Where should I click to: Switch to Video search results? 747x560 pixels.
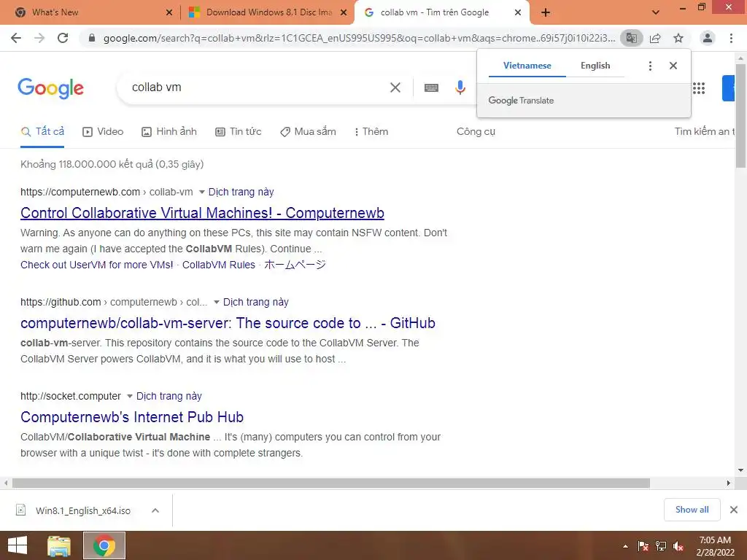[x=103, y=131]
